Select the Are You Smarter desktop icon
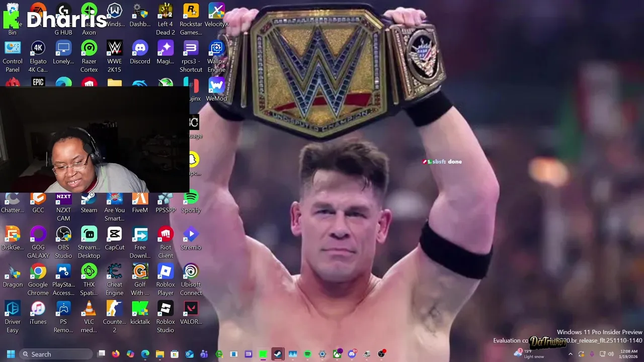644x362 pixels. (x=115, y=206)
